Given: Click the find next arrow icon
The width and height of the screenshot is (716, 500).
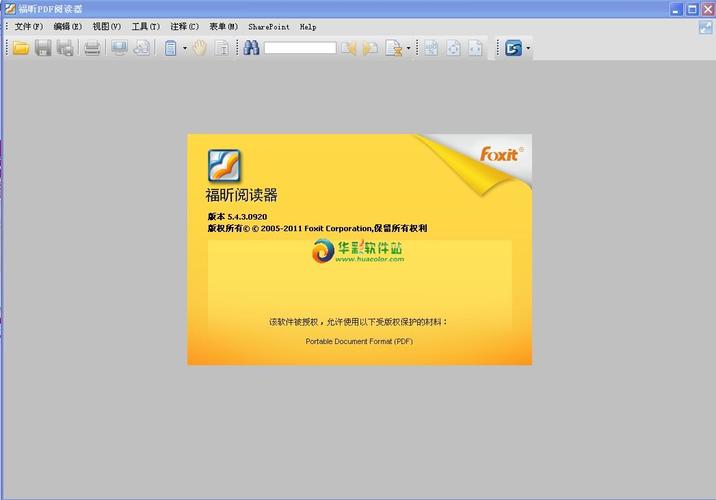Looking at the screenshot, I should click(370, 48).
